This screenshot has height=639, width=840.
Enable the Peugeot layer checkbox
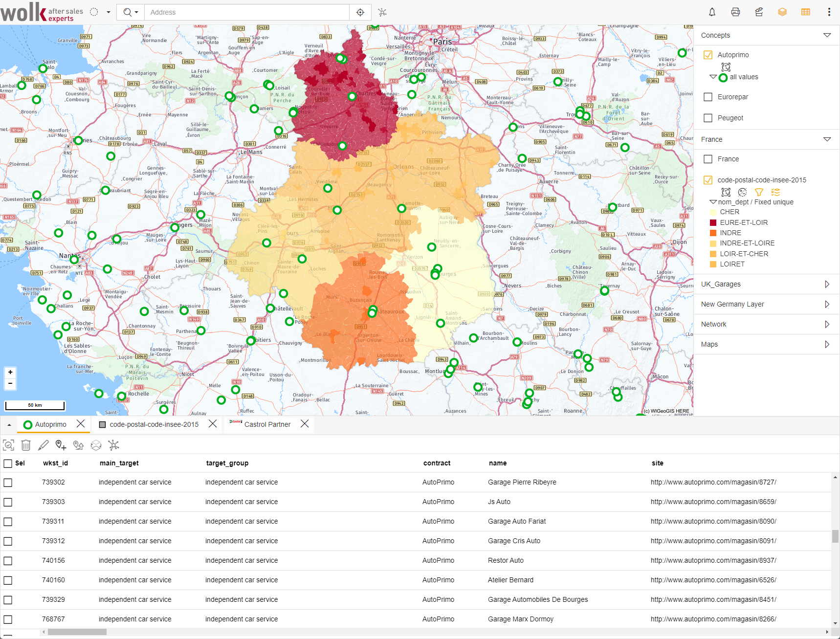click(707, 118)
